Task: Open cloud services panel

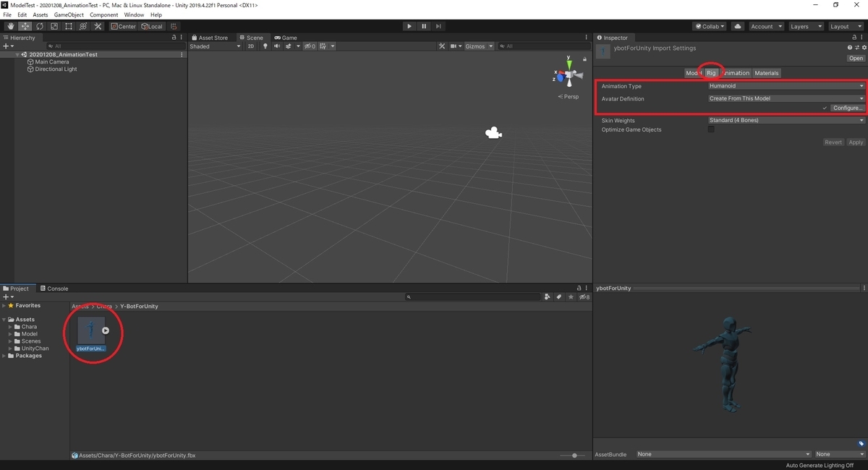Action: click(738, 26)
